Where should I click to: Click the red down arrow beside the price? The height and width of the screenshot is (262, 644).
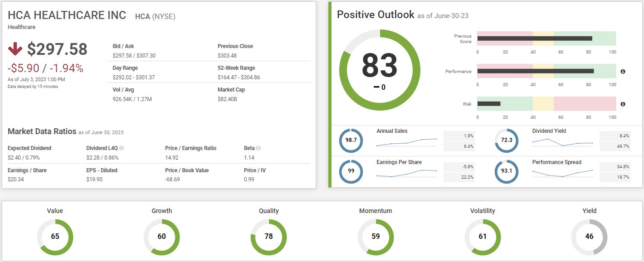point(15,49)
